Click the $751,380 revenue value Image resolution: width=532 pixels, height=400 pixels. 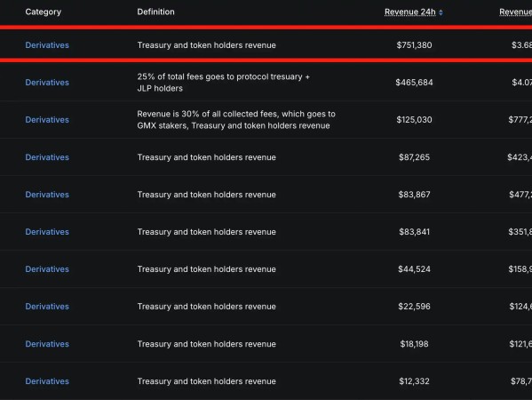414,45
